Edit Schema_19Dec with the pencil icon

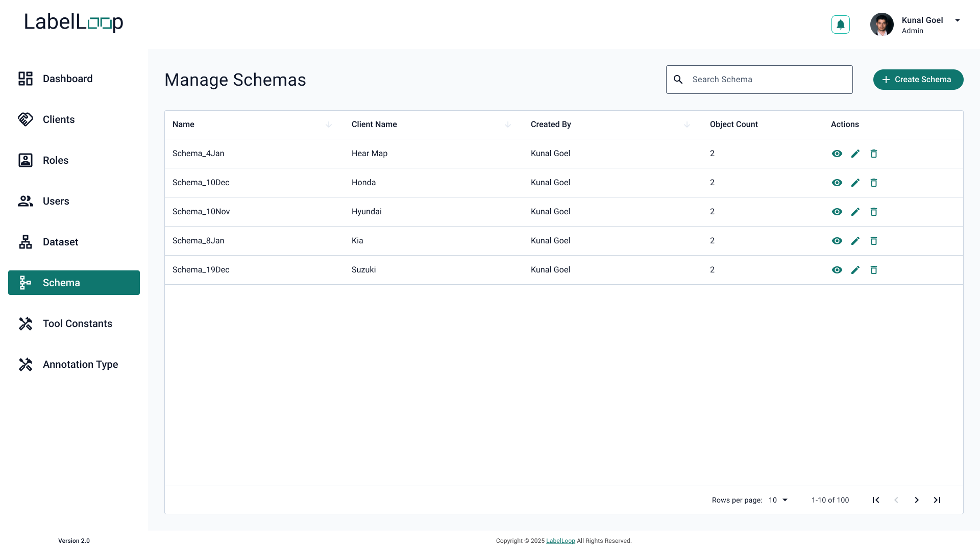click(855, 270)
